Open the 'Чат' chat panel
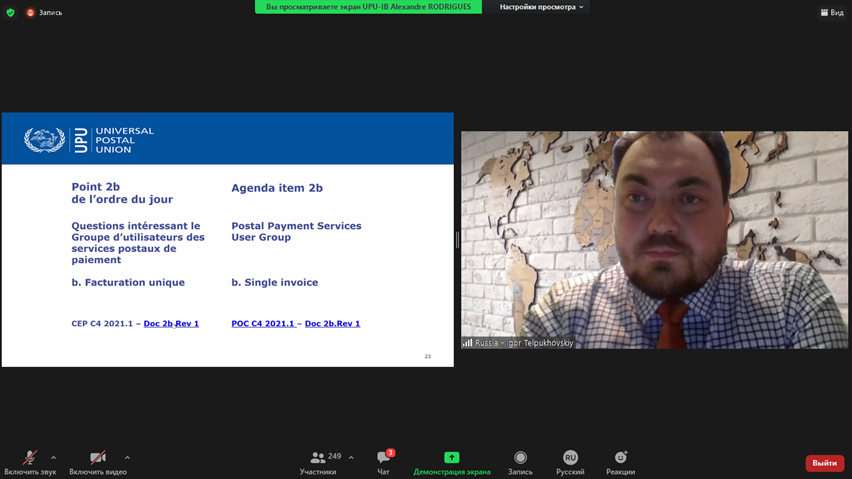 (384, 463)
